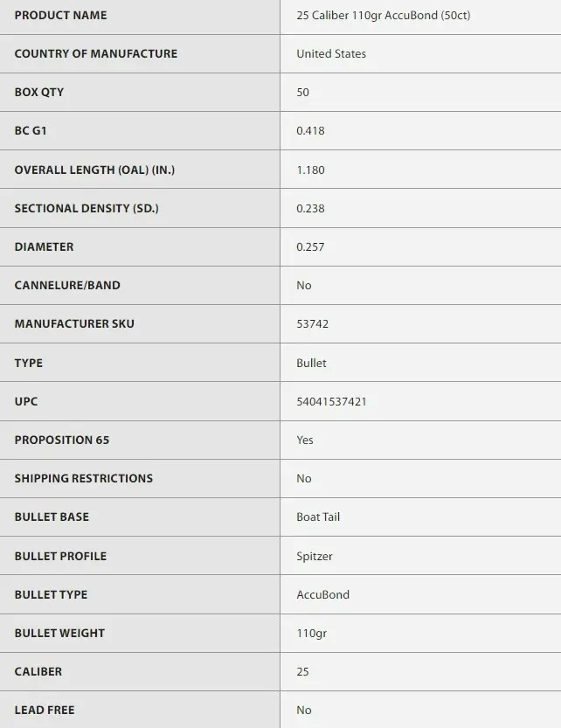Click the "Spitzer" bullet profile value

[314, 556]
